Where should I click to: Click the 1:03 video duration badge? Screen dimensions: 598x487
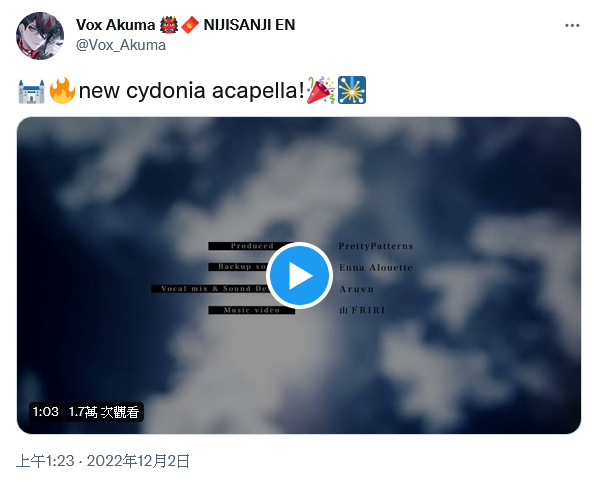click(46, 412)
